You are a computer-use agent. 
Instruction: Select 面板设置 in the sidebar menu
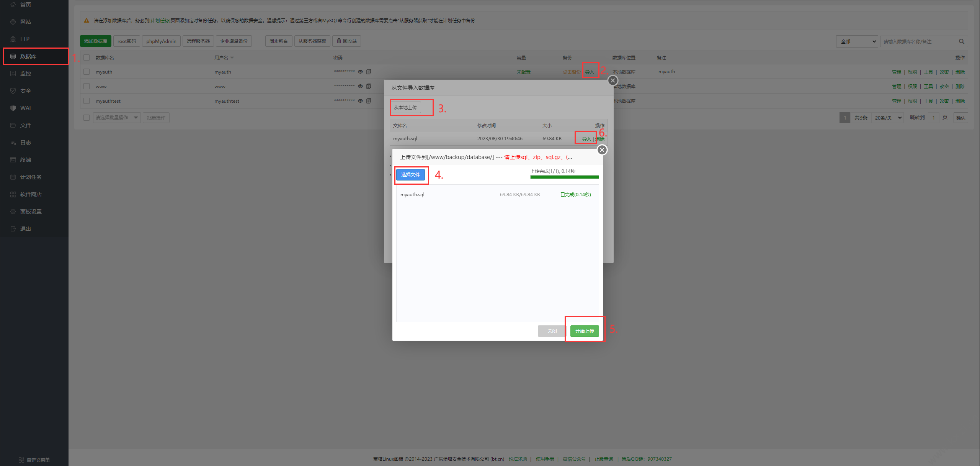[x=31, y=212]
